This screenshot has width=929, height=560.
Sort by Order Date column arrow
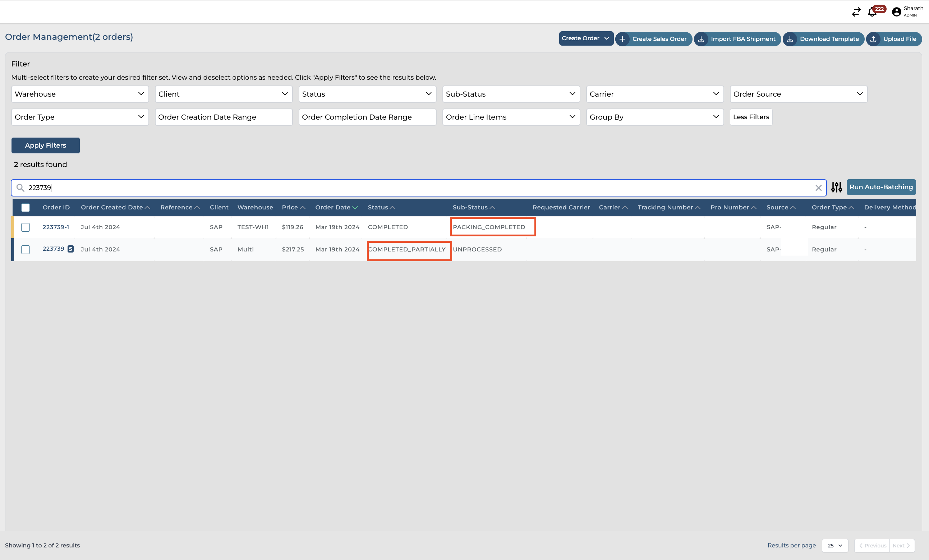click(x=355, y=208)
